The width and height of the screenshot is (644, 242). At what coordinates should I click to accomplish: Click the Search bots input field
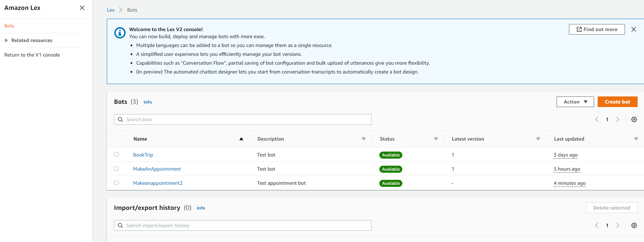pos(244,119)
